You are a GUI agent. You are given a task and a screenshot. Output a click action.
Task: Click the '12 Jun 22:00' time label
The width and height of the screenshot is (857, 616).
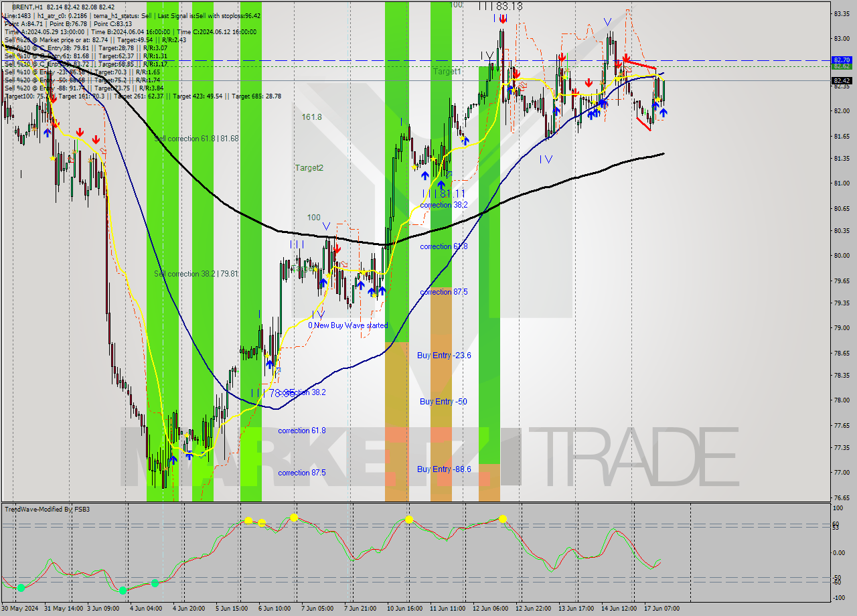(534, 609)
